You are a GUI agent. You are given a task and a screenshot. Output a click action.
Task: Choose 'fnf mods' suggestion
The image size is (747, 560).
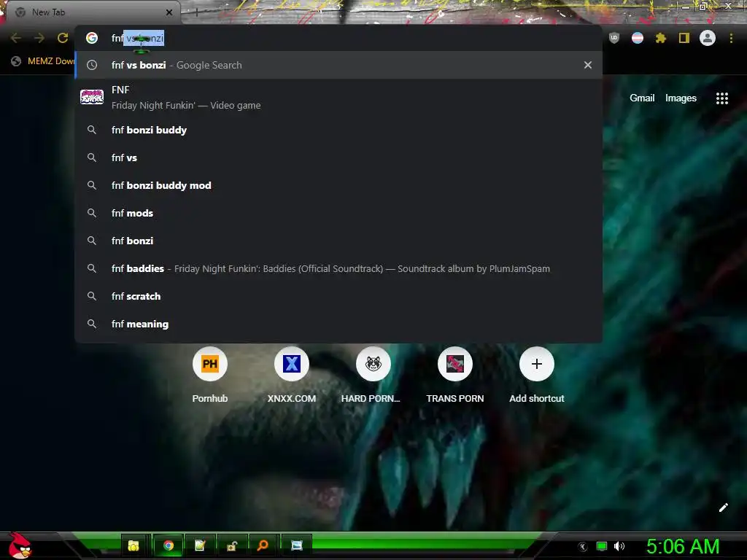338,213
